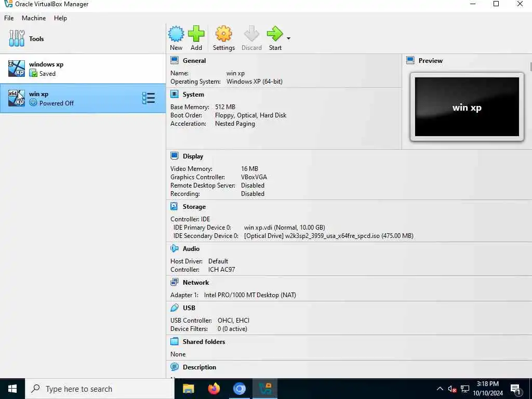Open the Display settings header link
The width and height of the screenshot is (532, 399).
tap(193, 156)
